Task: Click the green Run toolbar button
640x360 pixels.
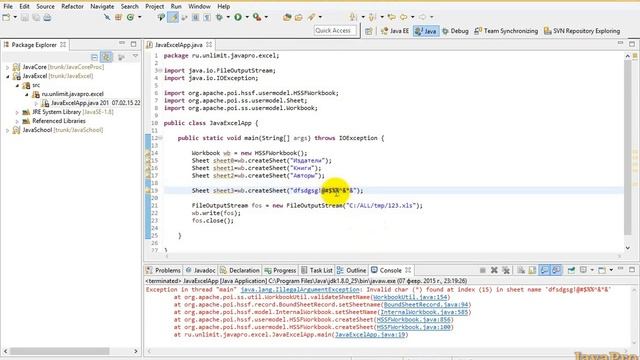Action: point(238,17)
